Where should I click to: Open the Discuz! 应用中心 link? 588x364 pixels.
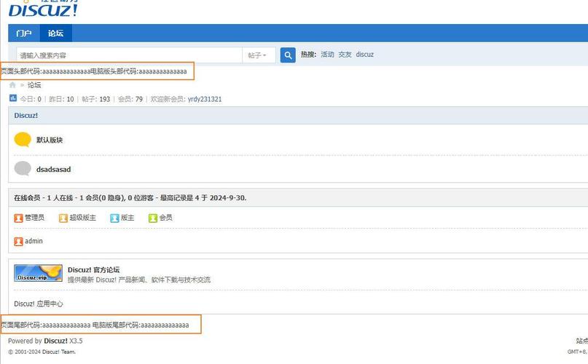pyautogui.click(x=39, y=304)
